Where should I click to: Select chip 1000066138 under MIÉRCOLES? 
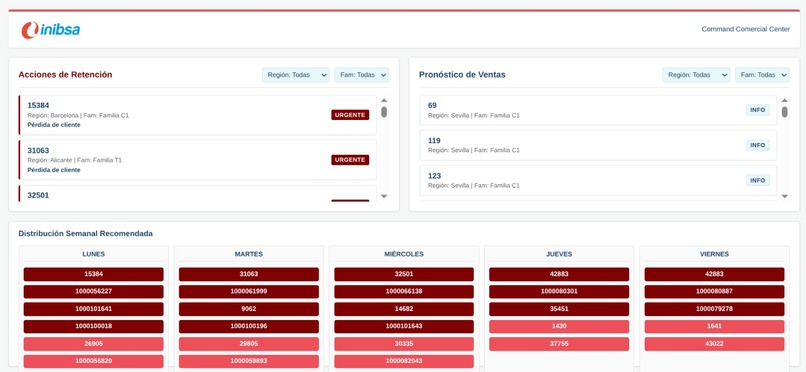404,292
